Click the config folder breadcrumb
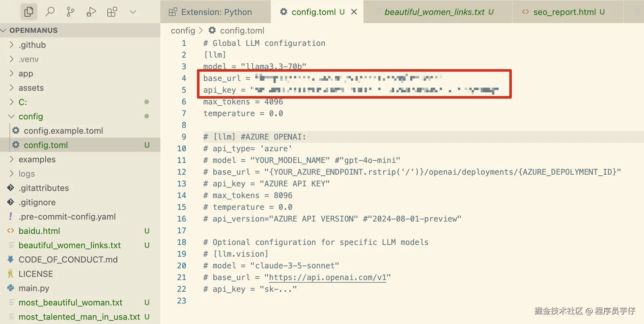Screen dimensions: 644x324 point(183,31)
